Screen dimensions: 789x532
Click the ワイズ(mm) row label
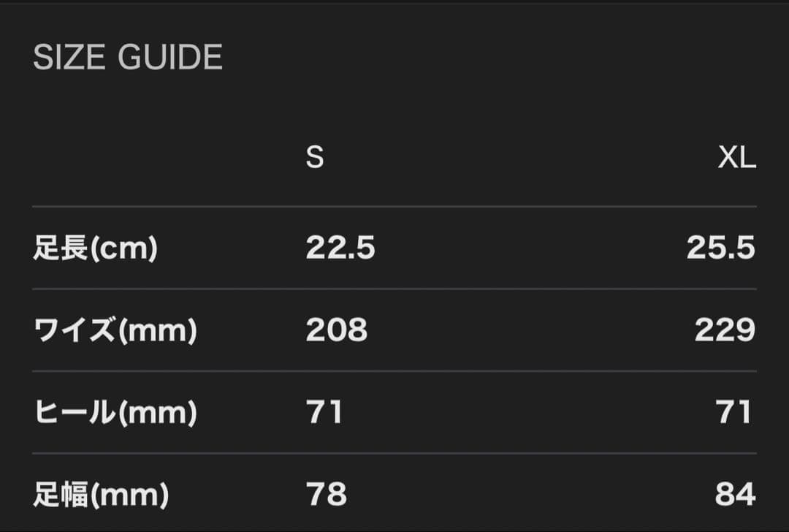point(115,331)
